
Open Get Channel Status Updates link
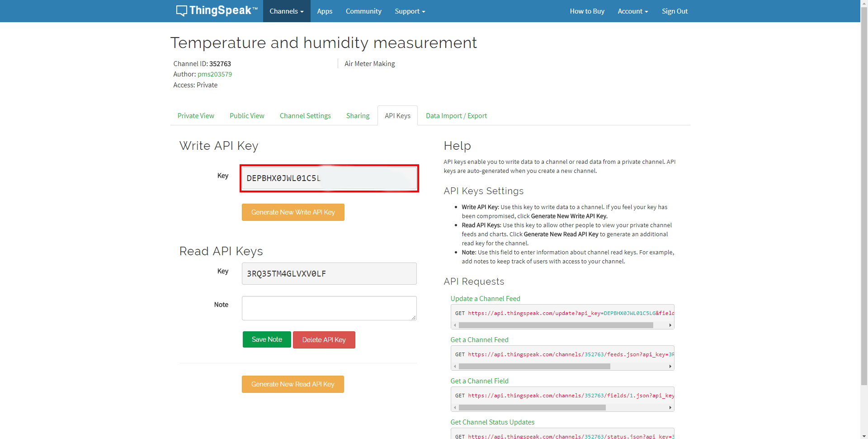click(x=492, y=422)
